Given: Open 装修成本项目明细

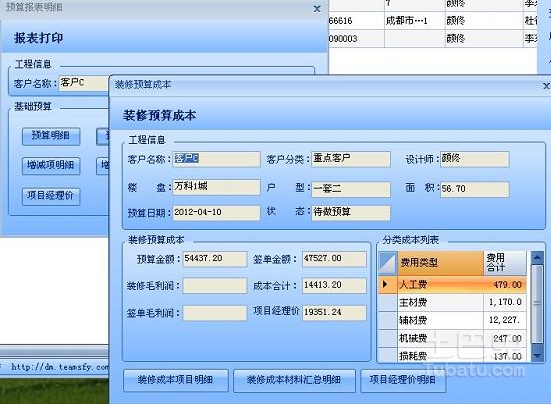Looking at the screenshot, I should click(176, 380).
